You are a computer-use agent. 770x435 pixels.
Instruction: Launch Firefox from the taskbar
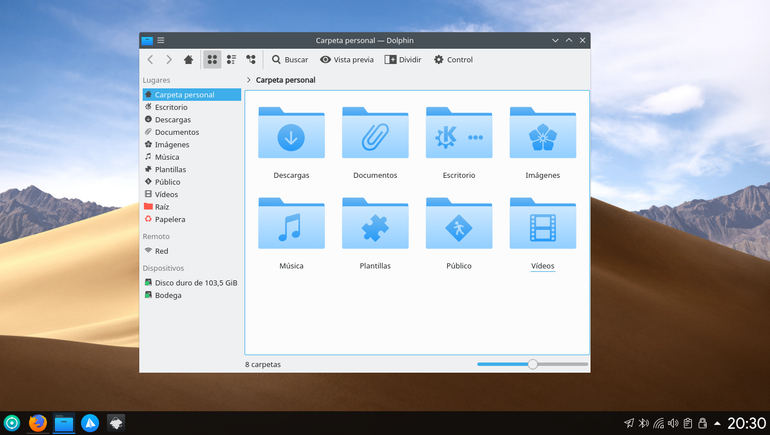[38, 423]
